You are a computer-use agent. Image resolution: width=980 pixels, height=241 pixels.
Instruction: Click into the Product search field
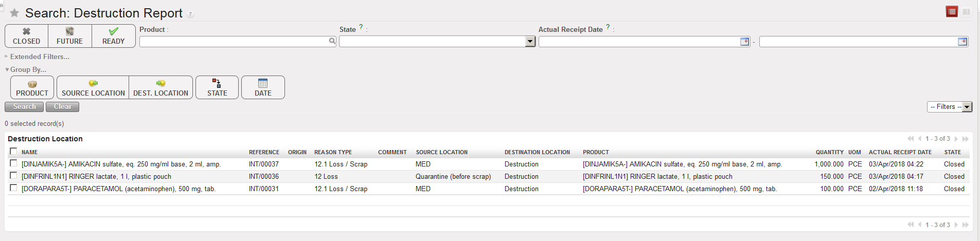tap(234, 42)
